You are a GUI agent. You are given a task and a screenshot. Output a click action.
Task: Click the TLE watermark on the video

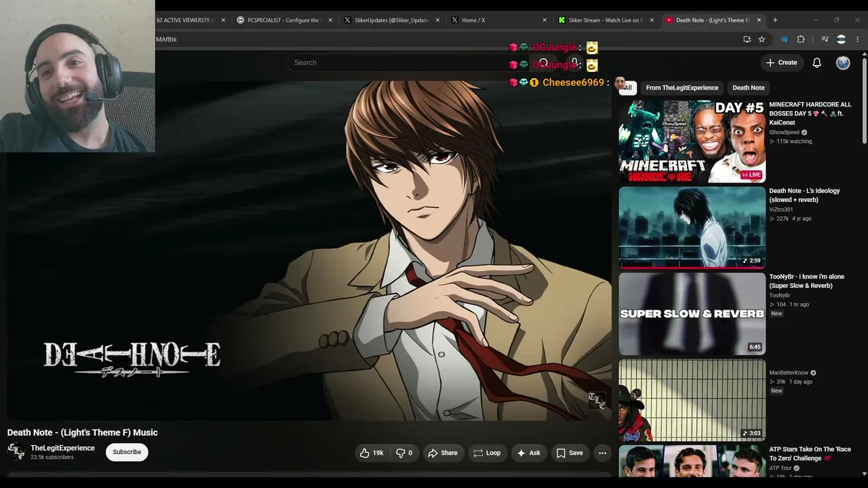597,401
